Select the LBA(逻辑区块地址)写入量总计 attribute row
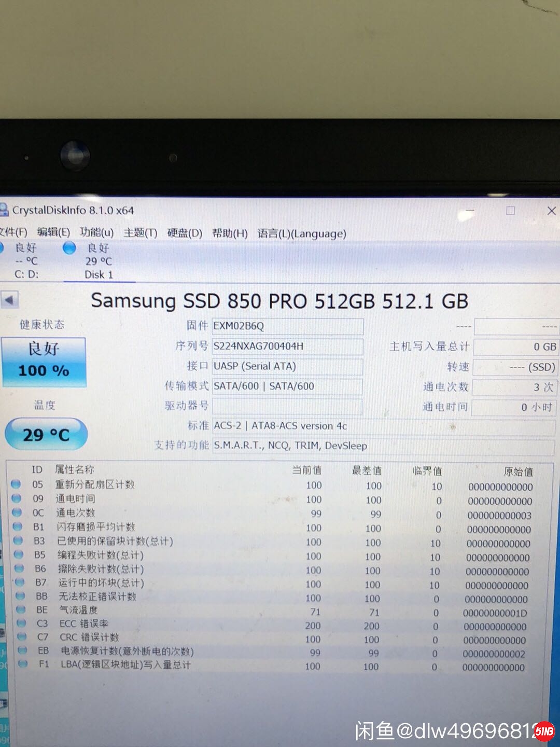 280,665
